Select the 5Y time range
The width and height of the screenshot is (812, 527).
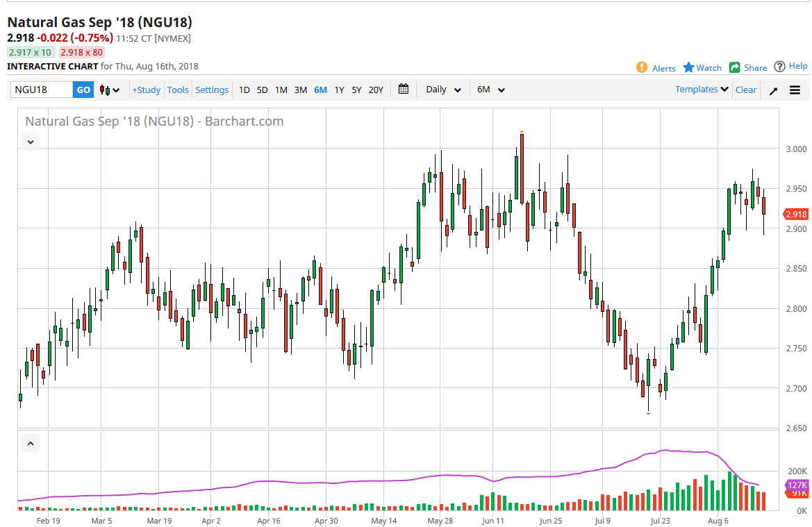pyautogui.click(x=356, y=90)
